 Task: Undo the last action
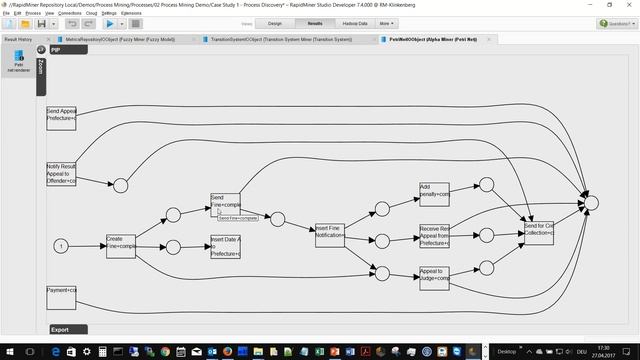[72, 24]
